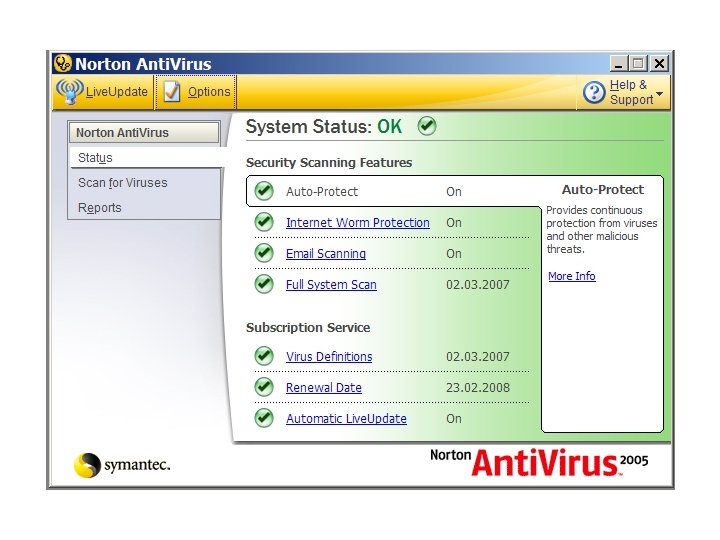This screenshot has height=540, width=720.
Task: Select the Auto-Protect row label
Action: 322,191
